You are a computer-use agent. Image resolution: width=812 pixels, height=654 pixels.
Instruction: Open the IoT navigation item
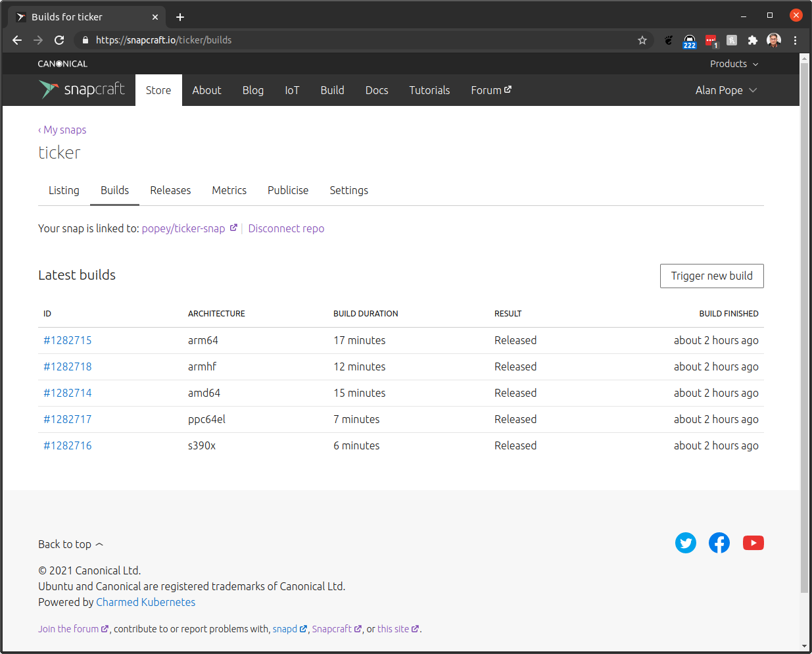coord(292,90)
